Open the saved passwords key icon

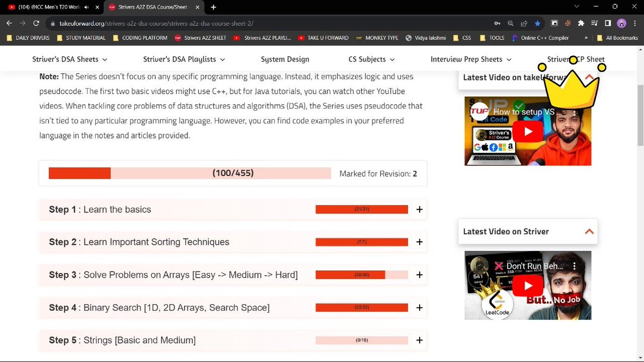(x=497, y=24)
